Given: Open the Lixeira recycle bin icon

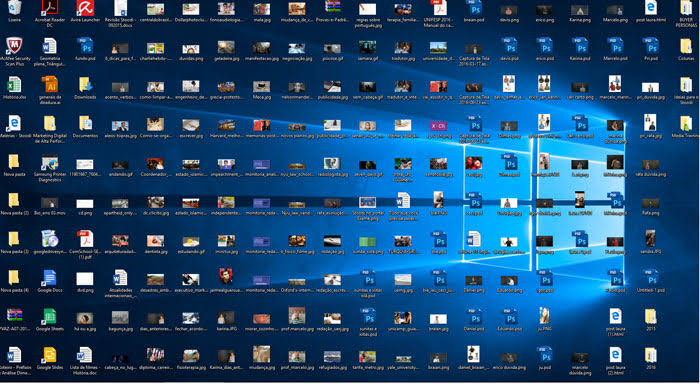Looking at the screenshot, I should pos(14,8).
